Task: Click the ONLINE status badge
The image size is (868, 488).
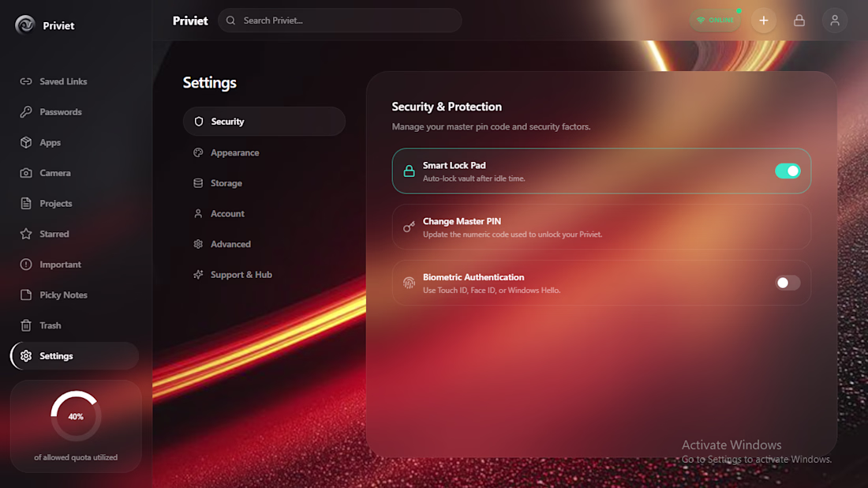Action: pyautogui.click(x=715, y=21)
